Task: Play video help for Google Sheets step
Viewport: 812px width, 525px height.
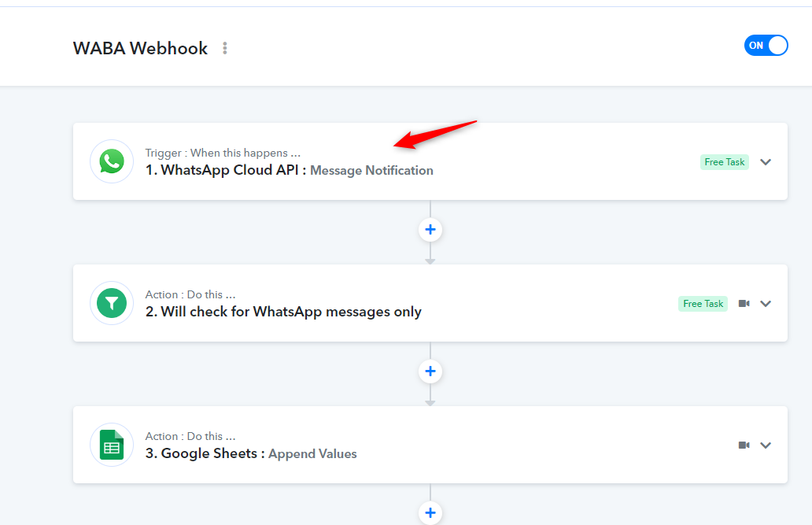Action: pos(744,446)
